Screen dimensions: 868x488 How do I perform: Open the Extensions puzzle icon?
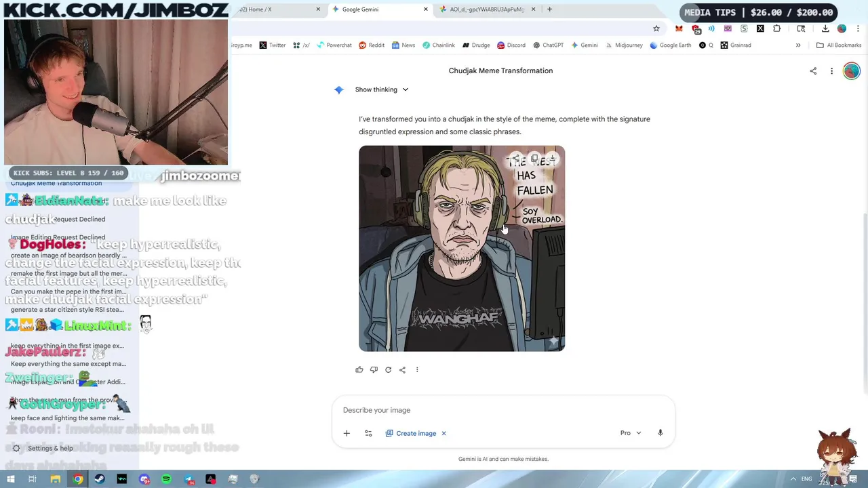click(x=777, y=28)
